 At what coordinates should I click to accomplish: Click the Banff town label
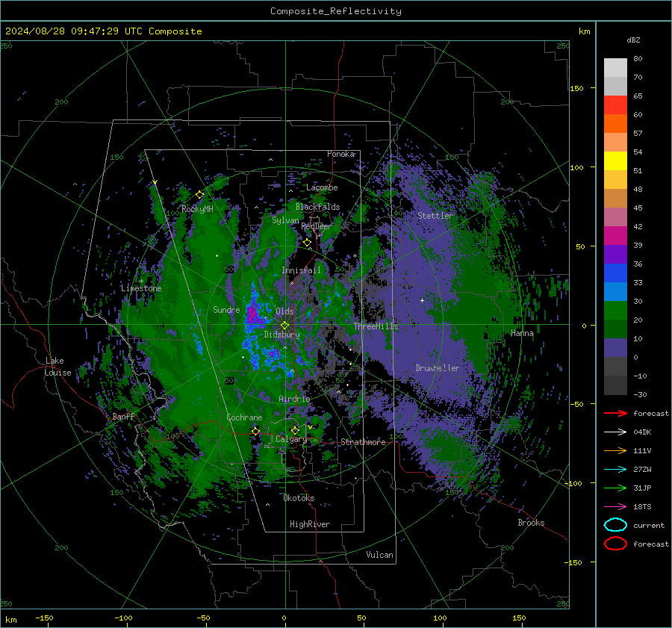tap(123, 416)
